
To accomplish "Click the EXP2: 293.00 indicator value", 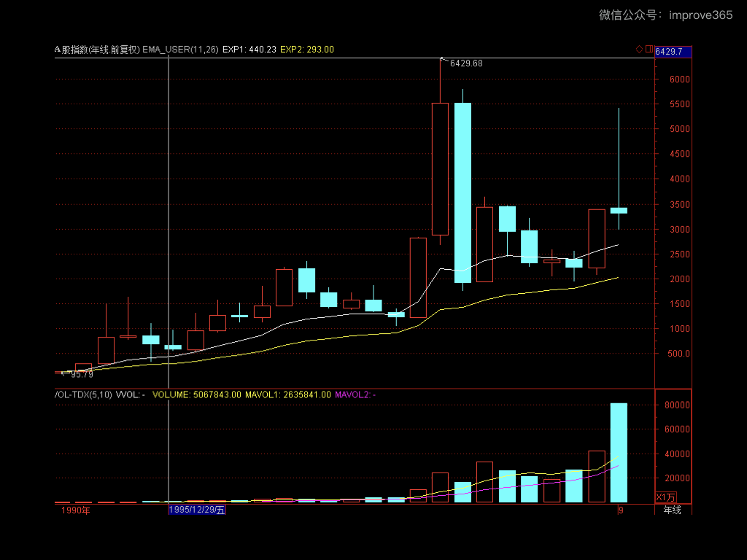I will pyautogui.click(x=307, y=50).
